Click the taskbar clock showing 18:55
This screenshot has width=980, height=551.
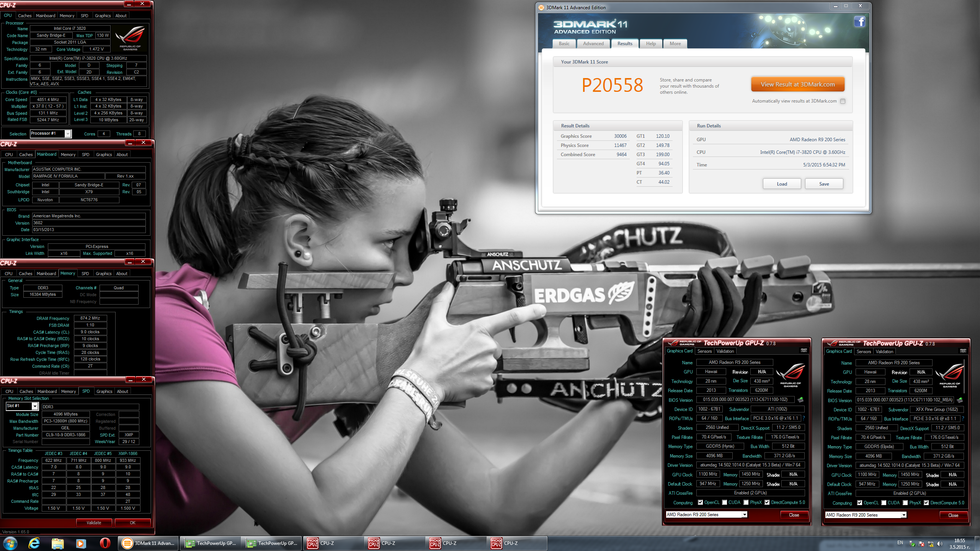click(959, 544)
